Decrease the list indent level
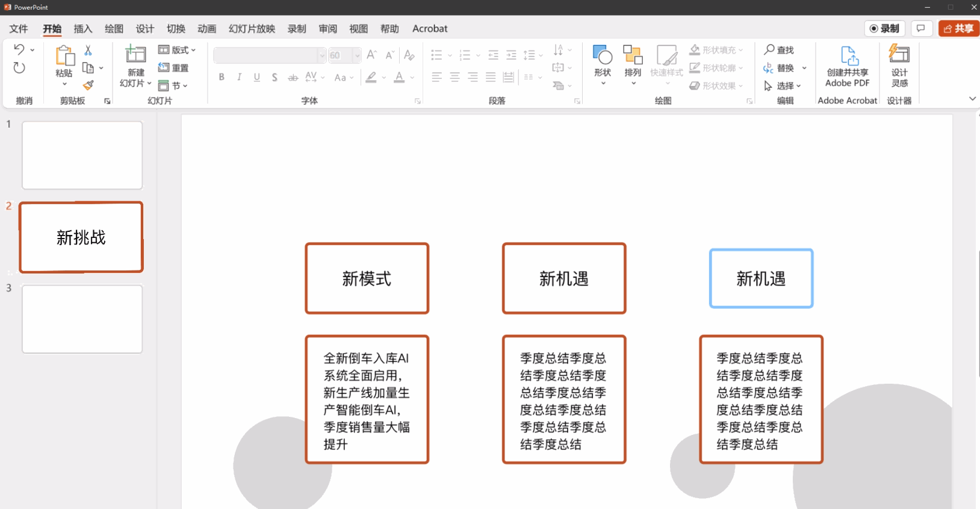The width and height of the screenshot is (980, 509). (x=494, y=55)
